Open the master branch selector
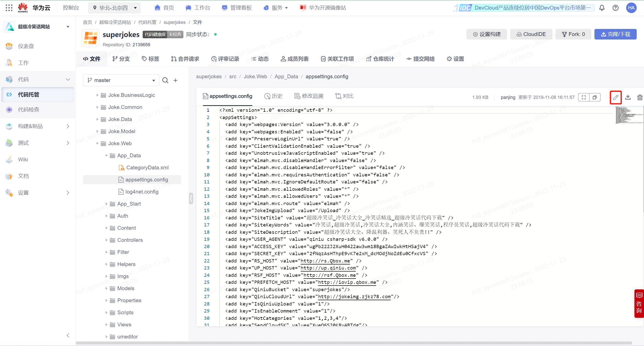The width and height of the screenshot is (644, 346). pos(121,80)
